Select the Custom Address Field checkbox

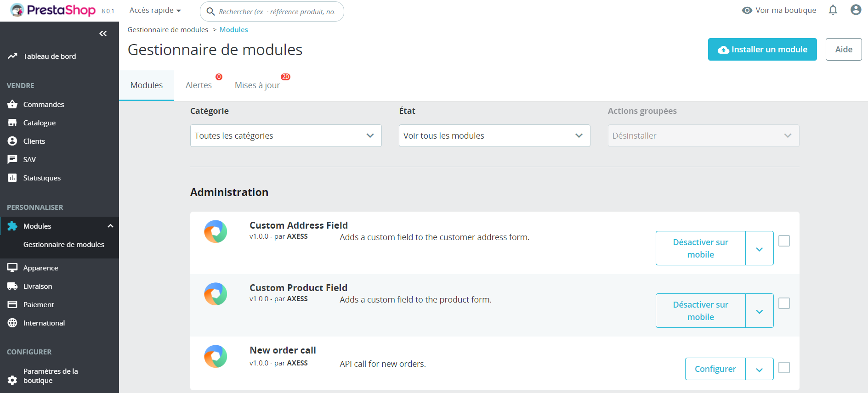[x=784, y=241]
